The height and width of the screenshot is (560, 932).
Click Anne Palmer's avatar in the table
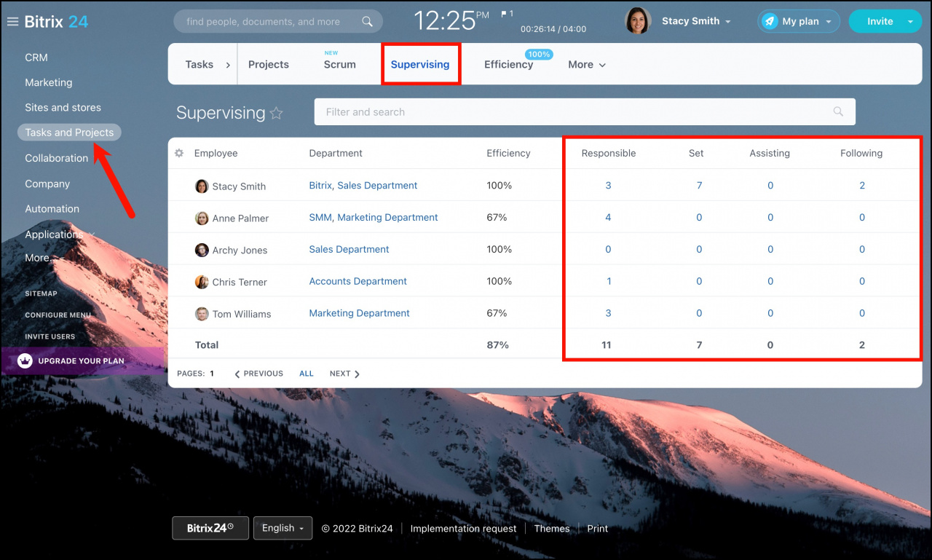tap(202, 218)
